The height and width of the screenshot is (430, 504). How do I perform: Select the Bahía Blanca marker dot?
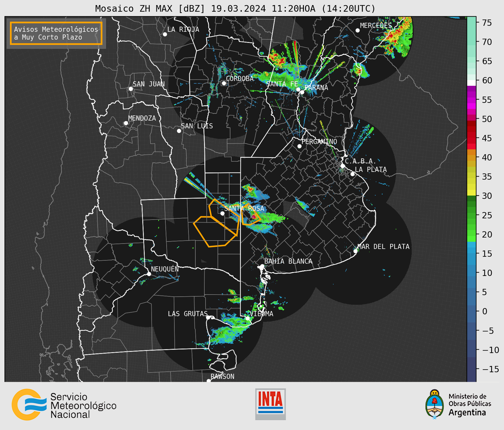(262, 266)
